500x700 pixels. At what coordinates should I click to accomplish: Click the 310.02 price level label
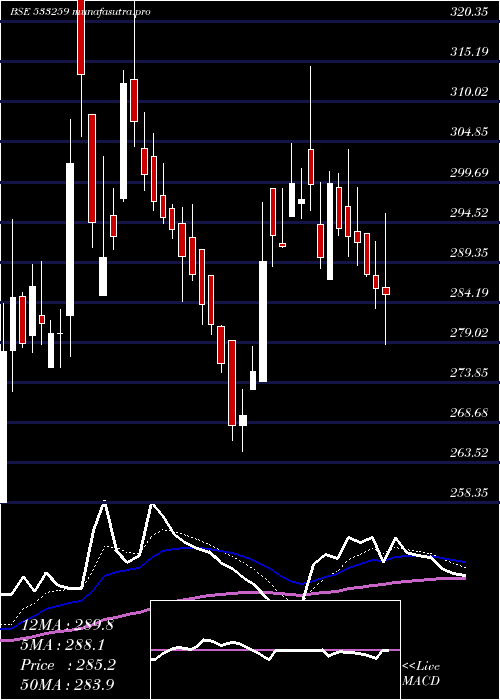pyautogui.click(x=469, y=92)
